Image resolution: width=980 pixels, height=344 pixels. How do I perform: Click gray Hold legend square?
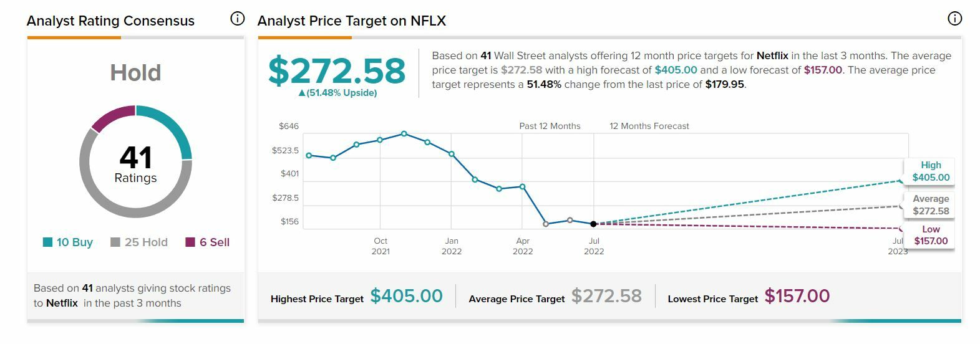point(115,242)
